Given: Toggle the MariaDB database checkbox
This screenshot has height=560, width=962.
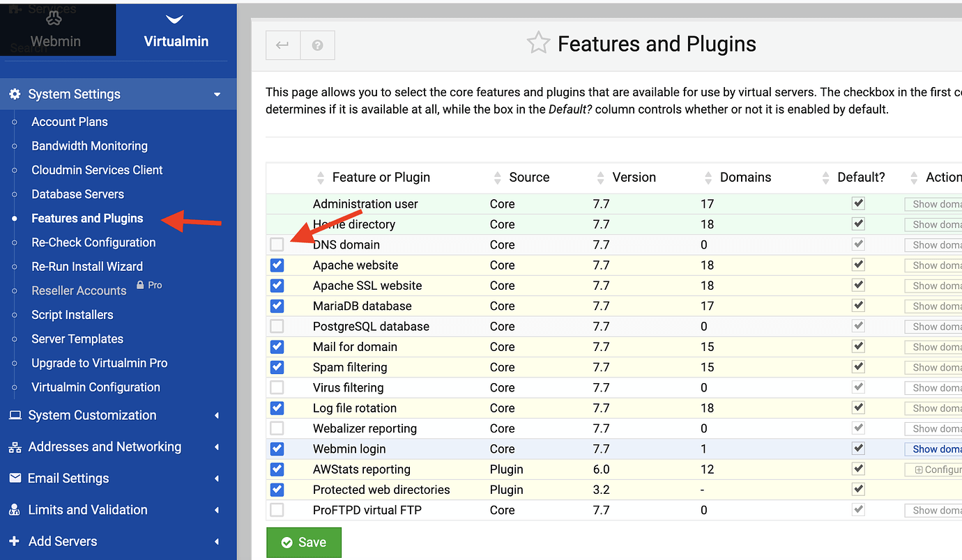Looking at the screenshot, I should 277,306.
